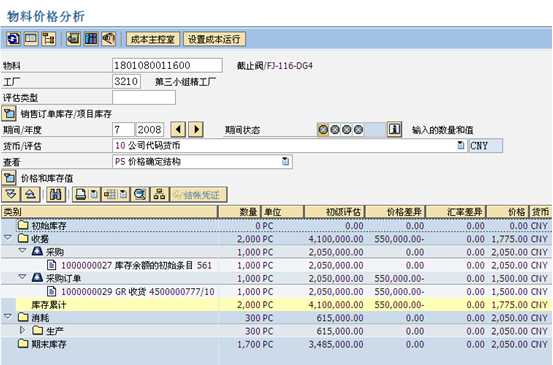
Task: Click the binoculars find icon
Action: click(x=56, y=195)
